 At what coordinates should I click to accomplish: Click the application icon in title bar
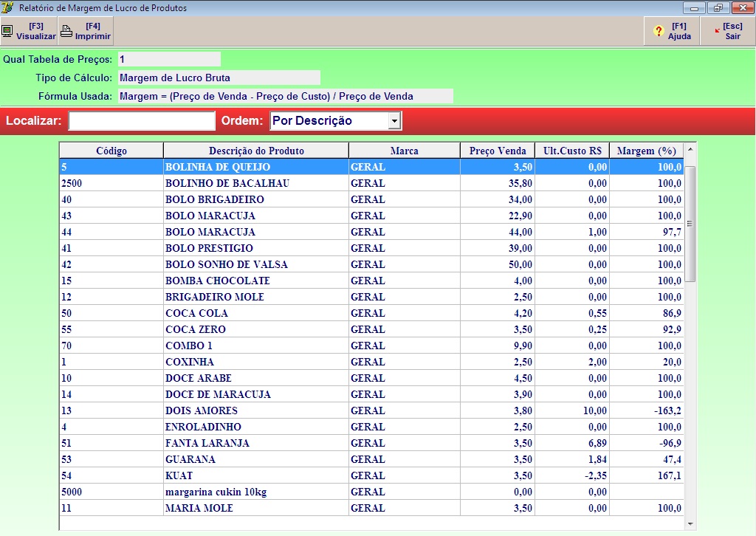pyautogui.click(x=8, y=8)
